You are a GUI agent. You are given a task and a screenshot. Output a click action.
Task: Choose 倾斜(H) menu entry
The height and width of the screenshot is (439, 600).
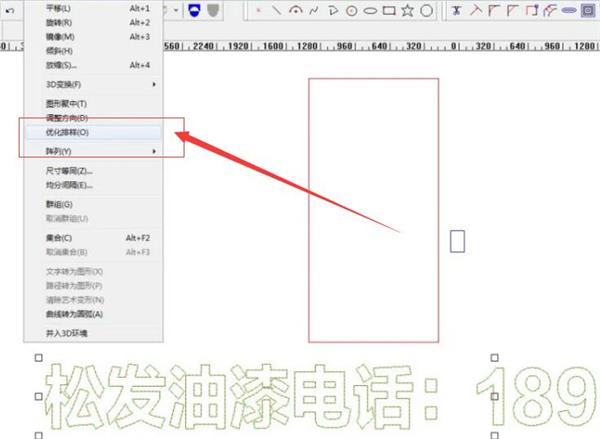click(x=94, y=51)
